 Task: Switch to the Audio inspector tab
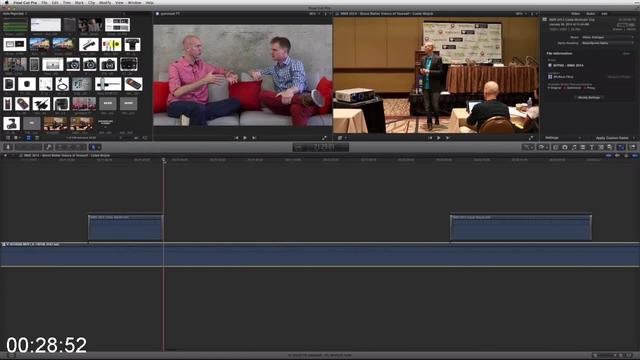[x=591, y=13]
